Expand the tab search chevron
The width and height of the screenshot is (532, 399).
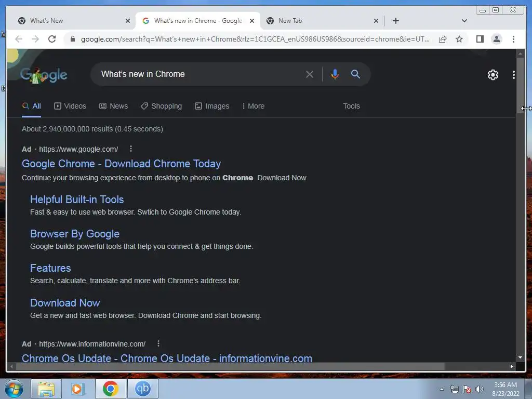464,21
